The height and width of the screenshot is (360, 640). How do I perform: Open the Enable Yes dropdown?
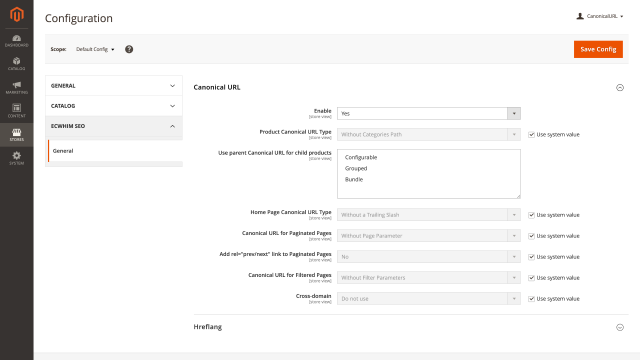coord(429,113)
